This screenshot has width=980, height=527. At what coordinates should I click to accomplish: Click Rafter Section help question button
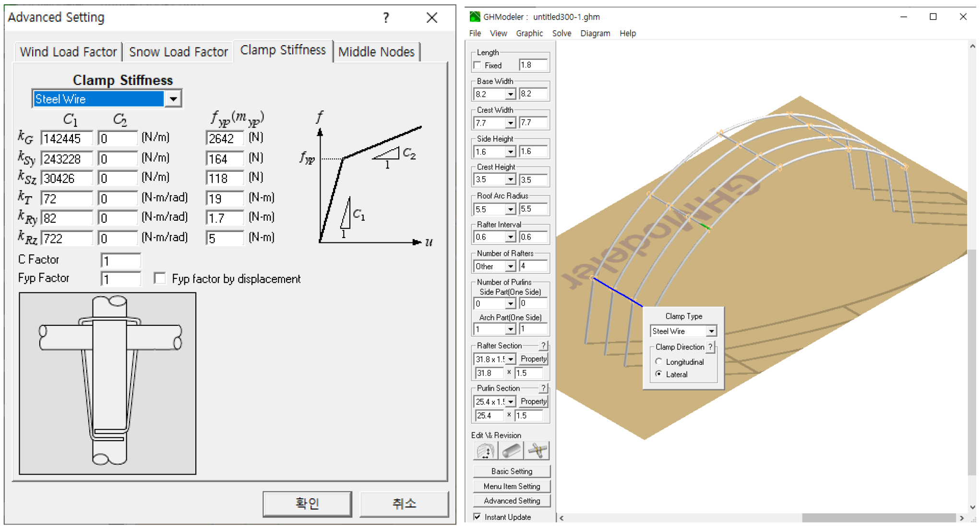coord(543,346)
